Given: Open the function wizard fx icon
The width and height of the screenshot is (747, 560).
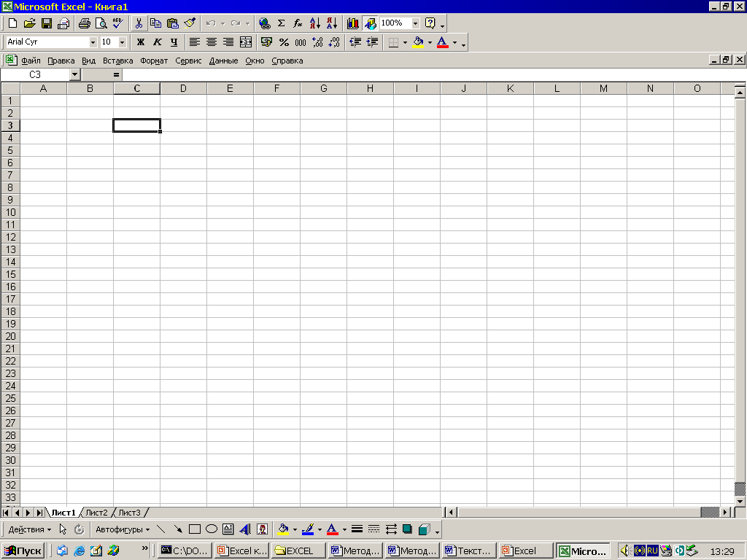Looking at the screenshot, I should click(298, 23).
